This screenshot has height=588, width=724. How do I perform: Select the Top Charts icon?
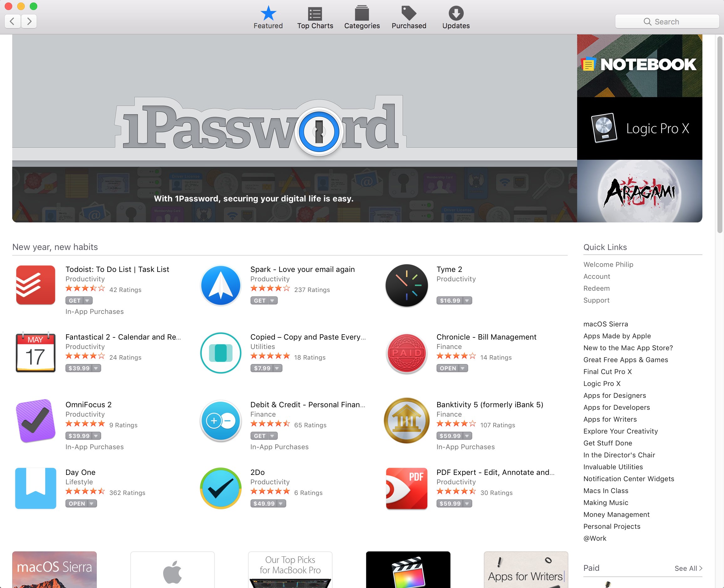315,14
